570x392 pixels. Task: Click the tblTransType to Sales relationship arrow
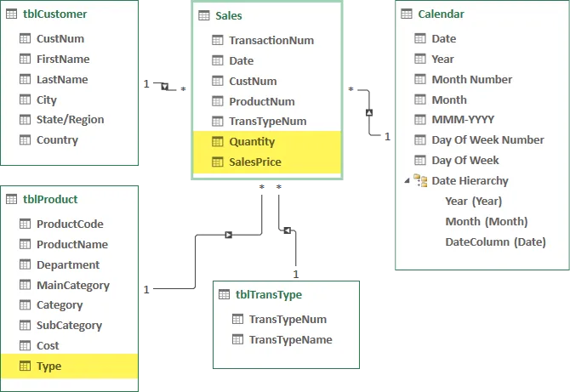click(x=288, y=230)
